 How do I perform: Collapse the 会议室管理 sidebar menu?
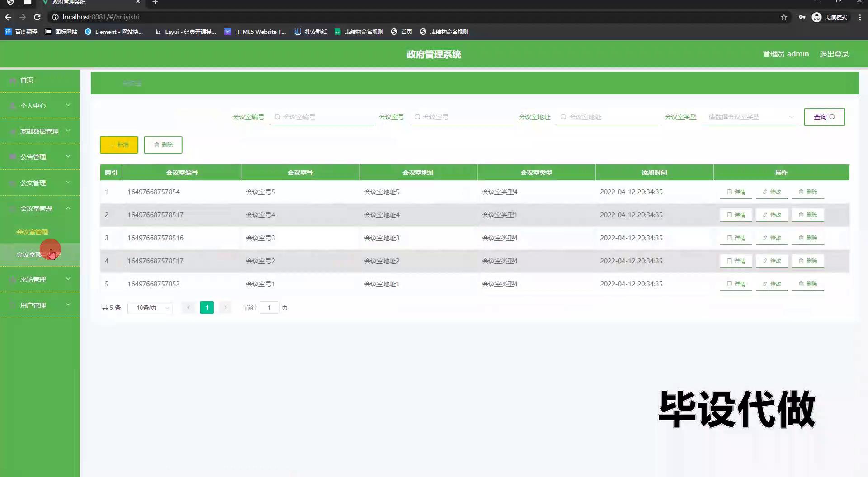[40, 209]
